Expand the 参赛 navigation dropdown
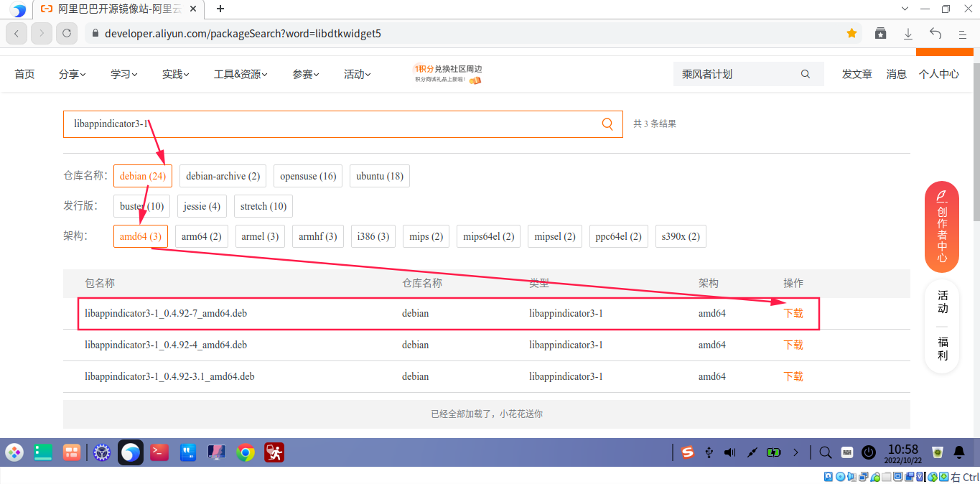This screenshot has height=484, width=980. click(306, 74)
